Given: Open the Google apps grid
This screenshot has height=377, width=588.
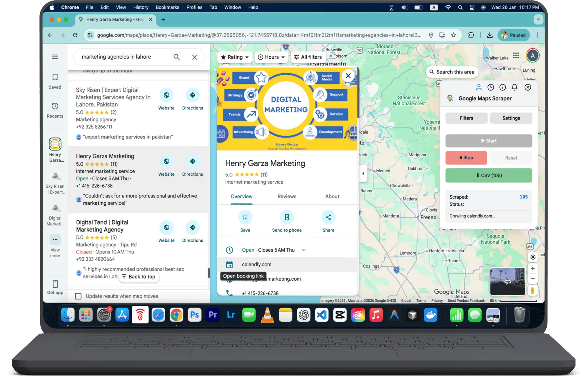Looking at the screenshot, I should [x=516, y=55].
